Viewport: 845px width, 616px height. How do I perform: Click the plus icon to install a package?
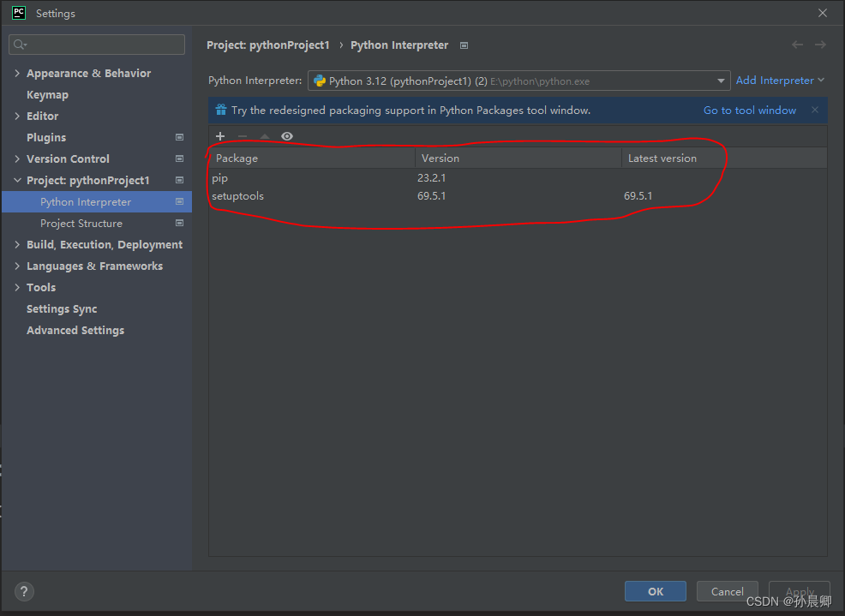220,136
